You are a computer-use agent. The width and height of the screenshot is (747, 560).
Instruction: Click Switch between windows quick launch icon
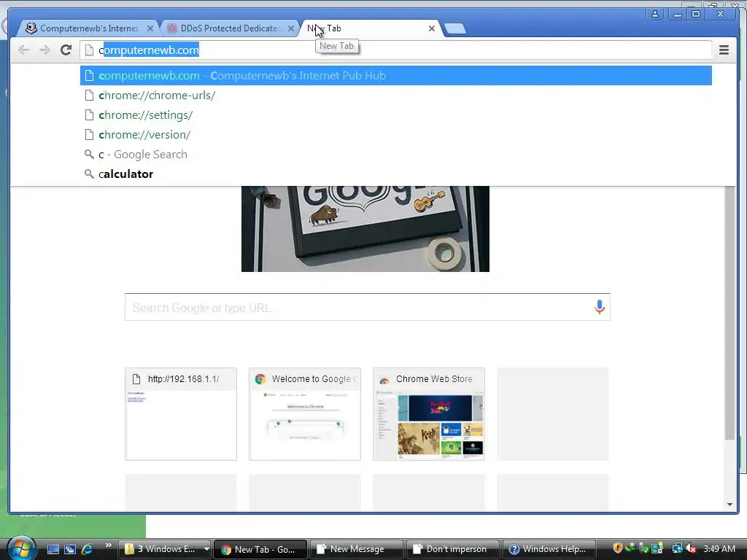tap(70, 549)
